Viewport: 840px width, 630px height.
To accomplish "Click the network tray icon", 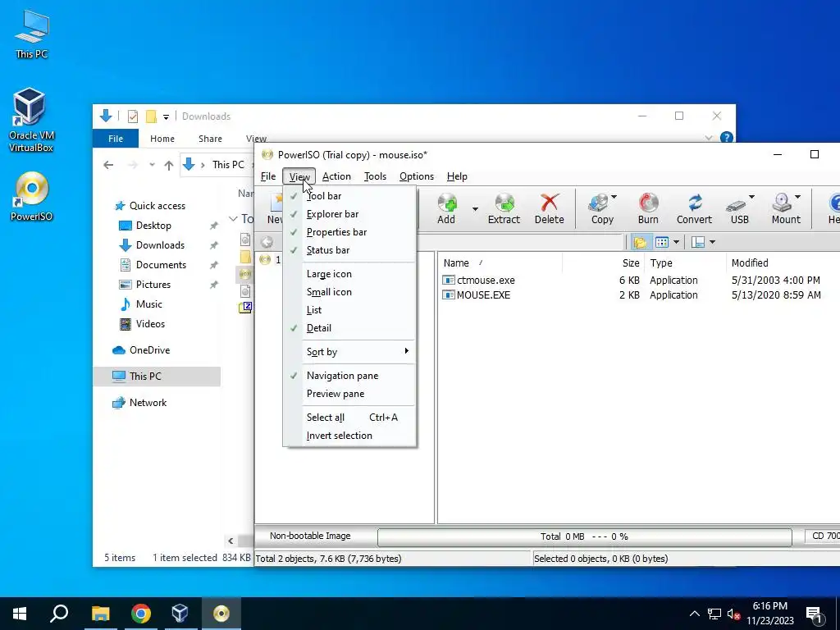I will [x=714, y=614].
